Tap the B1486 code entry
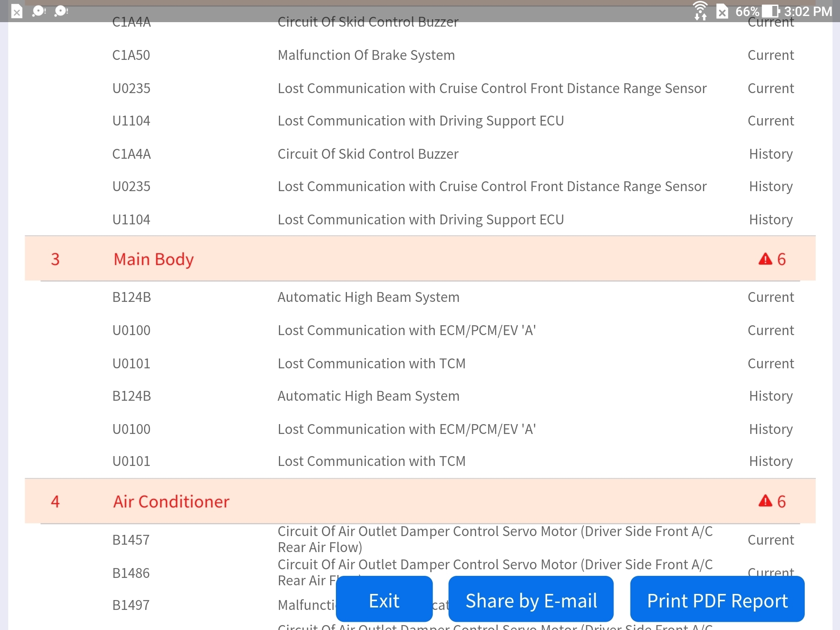The width and height of the screenshot is (840, 630). [131, 573]
